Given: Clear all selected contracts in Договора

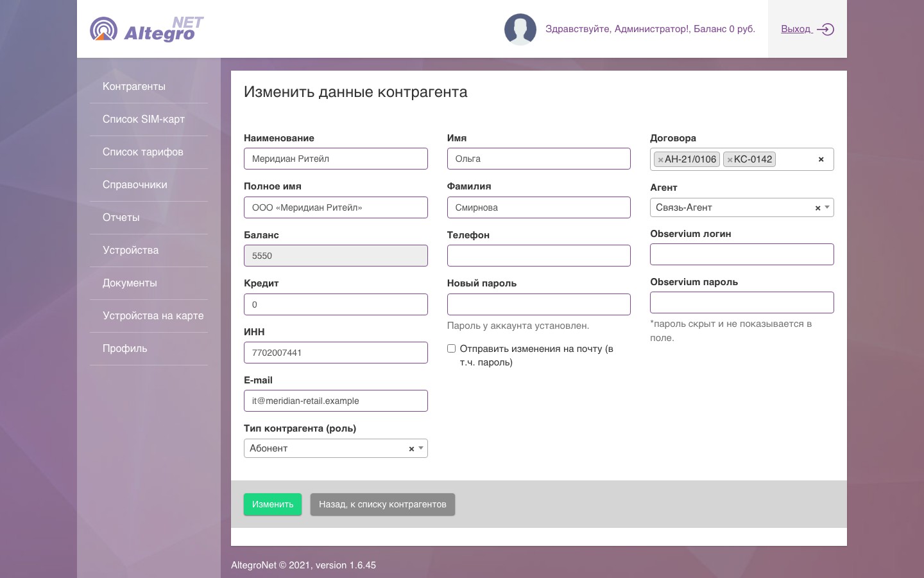Looking at the screenshot, I should (821, 159).
